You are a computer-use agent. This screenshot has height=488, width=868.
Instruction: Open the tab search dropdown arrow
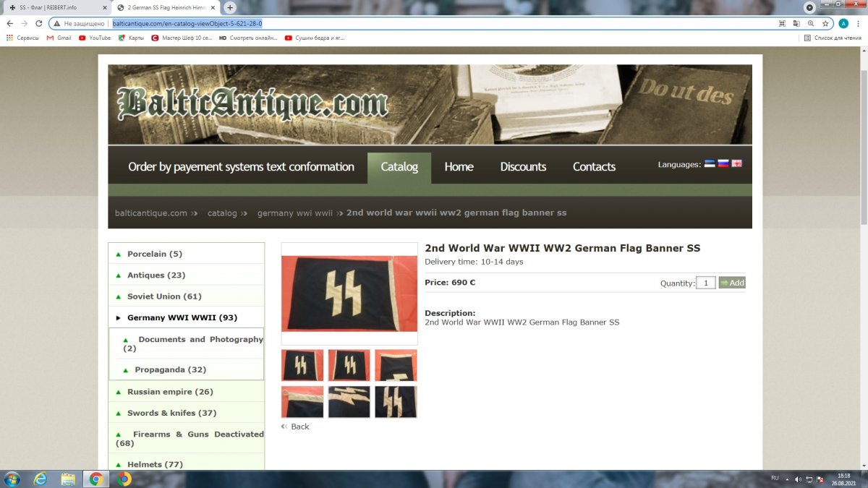(x=809, y=7)
